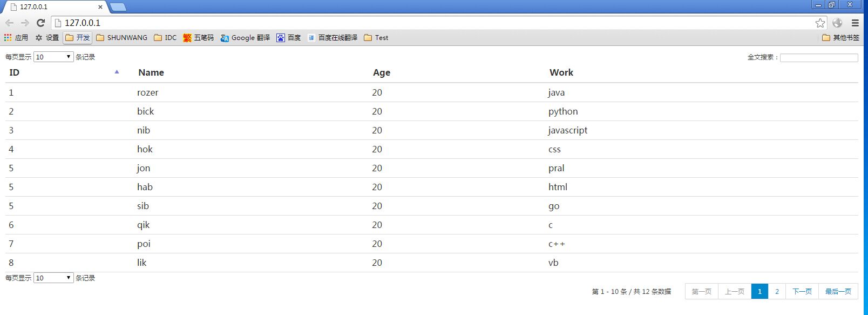Image resolution: width=868 pixels, height=315 pixels.
Task: Sort the table by Work column
Action: coord(561,72)
